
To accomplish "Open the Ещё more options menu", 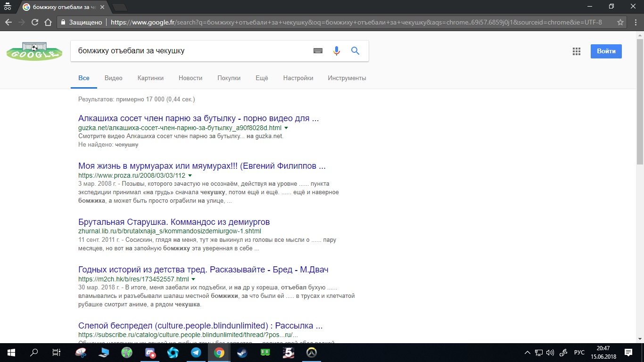I will pos(262,78).
